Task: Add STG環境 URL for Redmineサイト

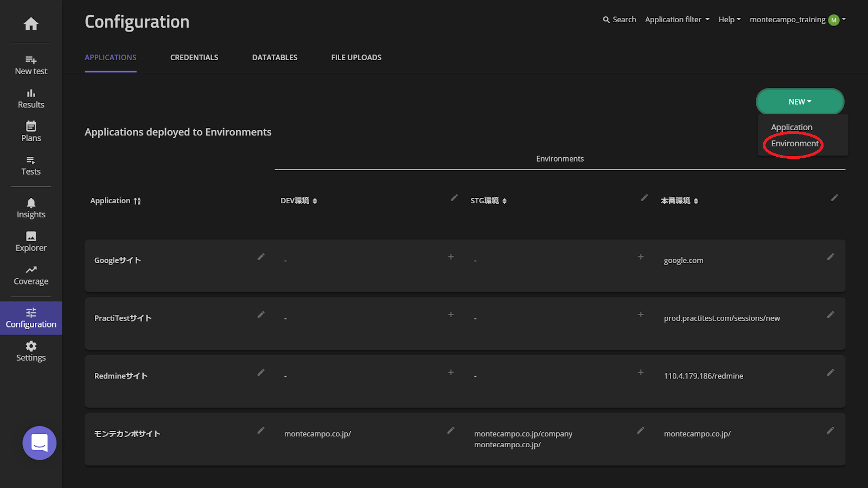Action: pos(641,373)
